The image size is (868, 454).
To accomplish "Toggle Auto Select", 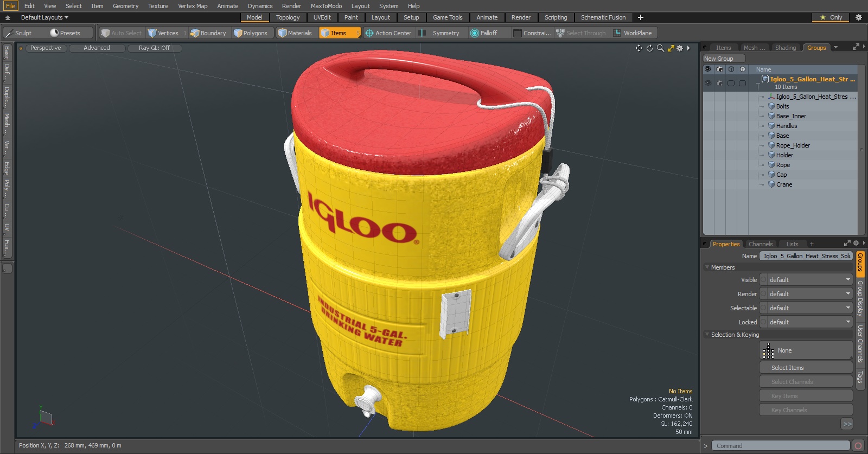I will point(121,33).
